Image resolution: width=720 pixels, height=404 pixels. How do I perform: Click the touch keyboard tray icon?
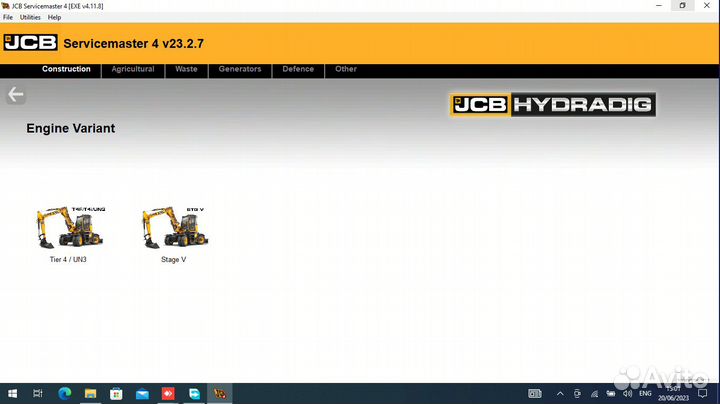(535, 393)
